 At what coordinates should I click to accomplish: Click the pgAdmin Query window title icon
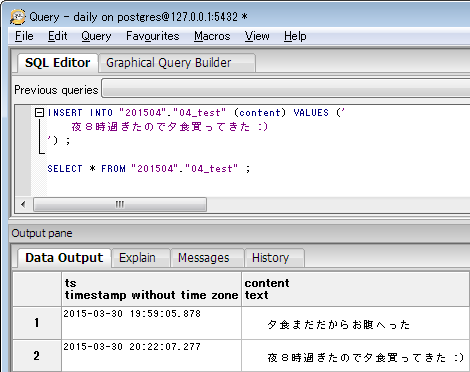[x=17, y=17]
